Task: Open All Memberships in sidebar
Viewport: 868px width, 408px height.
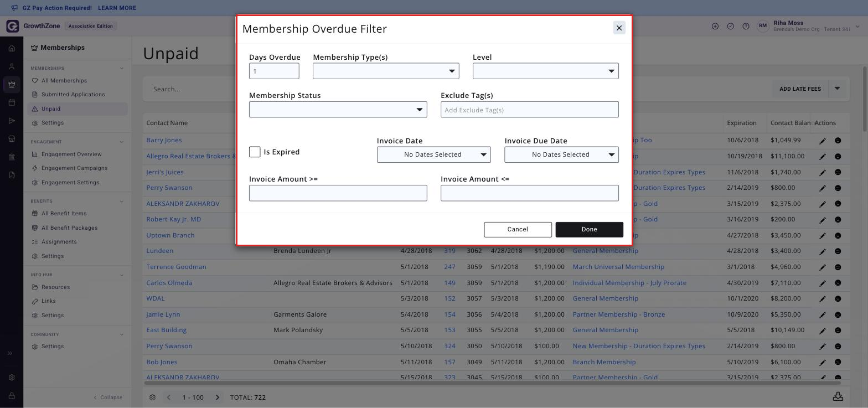Action: coord(64,80)
